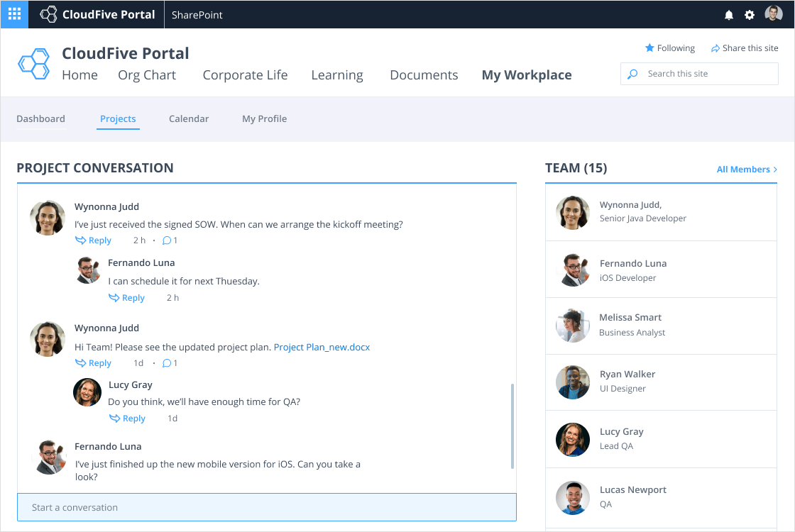Click the conversation panel scrollbar

point(512,426)
